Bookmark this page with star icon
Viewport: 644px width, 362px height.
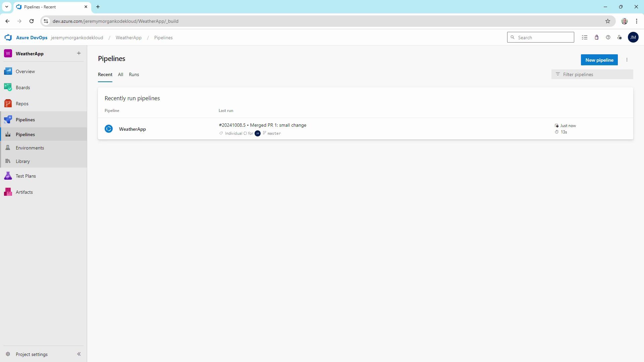pyautogui.click(x=608, y=21)
